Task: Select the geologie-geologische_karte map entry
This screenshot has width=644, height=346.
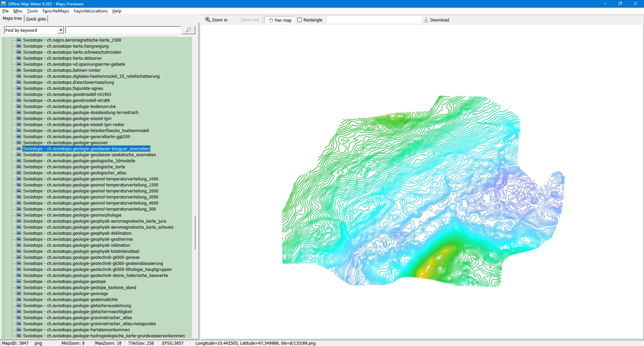Action: (74, 167)
